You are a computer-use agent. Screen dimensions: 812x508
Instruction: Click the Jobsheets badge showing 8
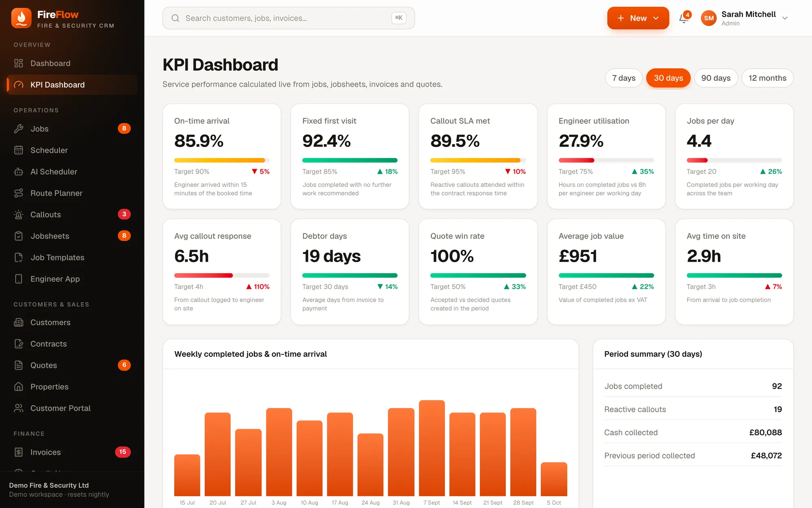pos(124,236)
